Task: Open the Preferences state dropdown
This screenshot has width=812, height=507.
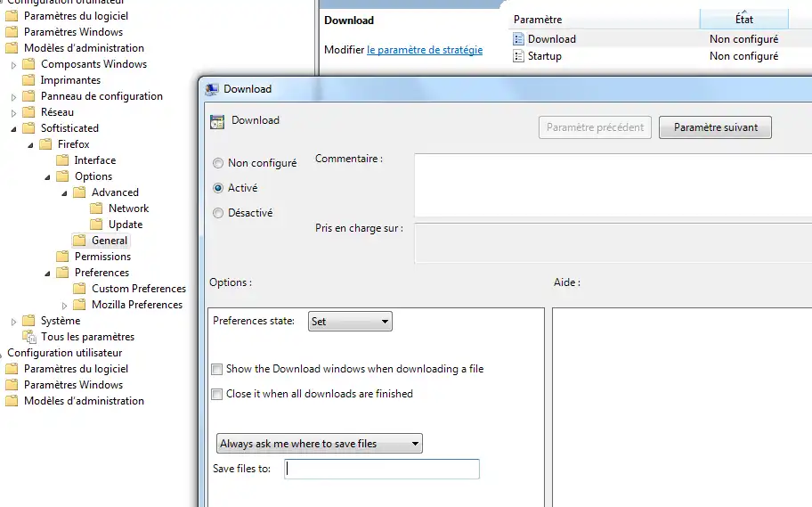Action: coord(350,322)
